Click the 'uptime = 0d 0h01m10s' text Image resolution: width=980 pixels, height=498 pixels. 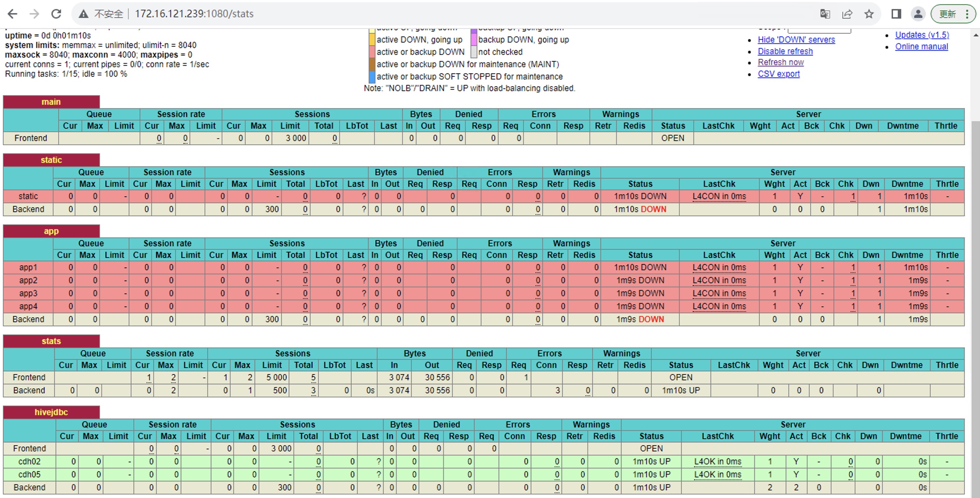pyautogui.click(x=48, y=35)
